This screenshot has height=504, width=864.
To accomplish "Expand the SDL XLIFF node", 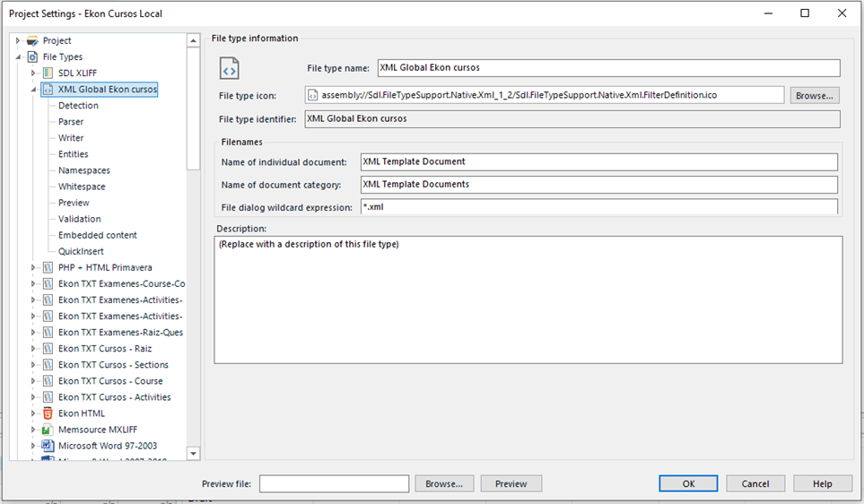I will point(34,73).
